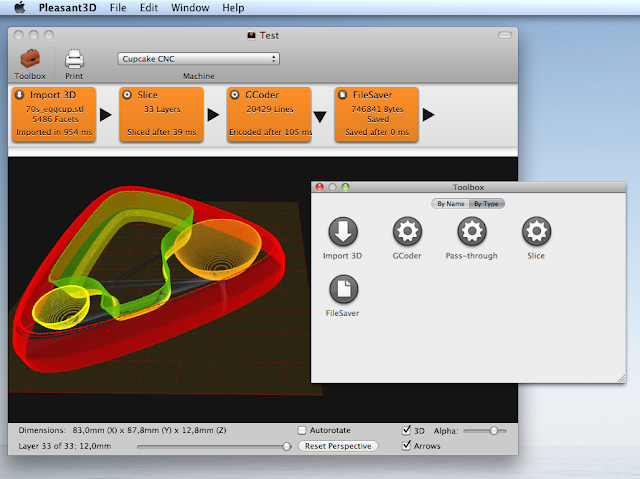Switch Toolbox to By Name tab
Screen dimensions: 640x479
[450, 203]
